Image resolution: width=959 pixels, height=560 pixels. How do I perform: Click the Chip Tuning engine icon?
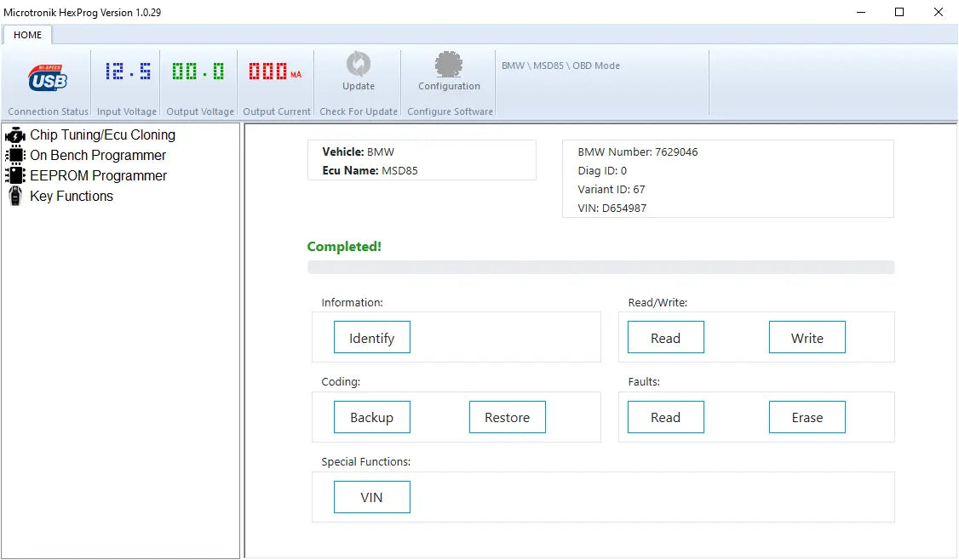click(x=14, y=135)
